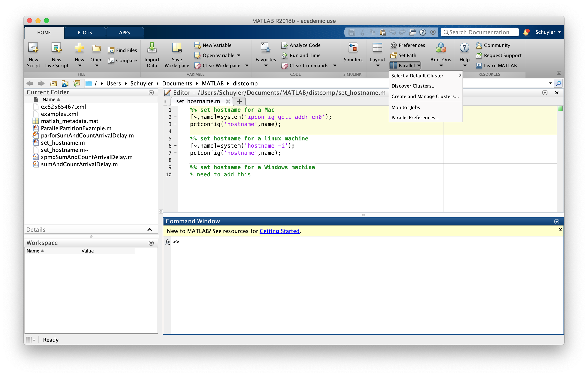
Task: Expand the Open Variable dropdown arrow
Action: tap(239, 55)
